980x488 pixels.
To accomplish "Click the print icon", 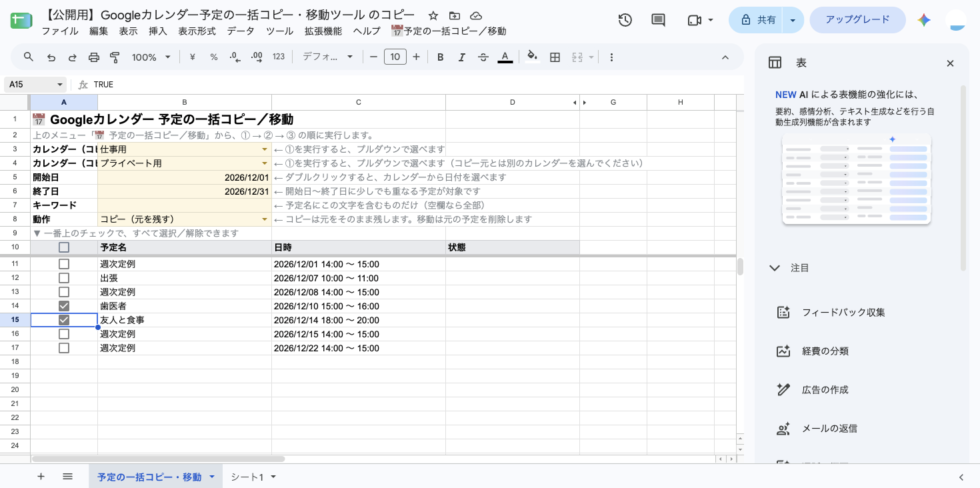I will click(94, 57).
